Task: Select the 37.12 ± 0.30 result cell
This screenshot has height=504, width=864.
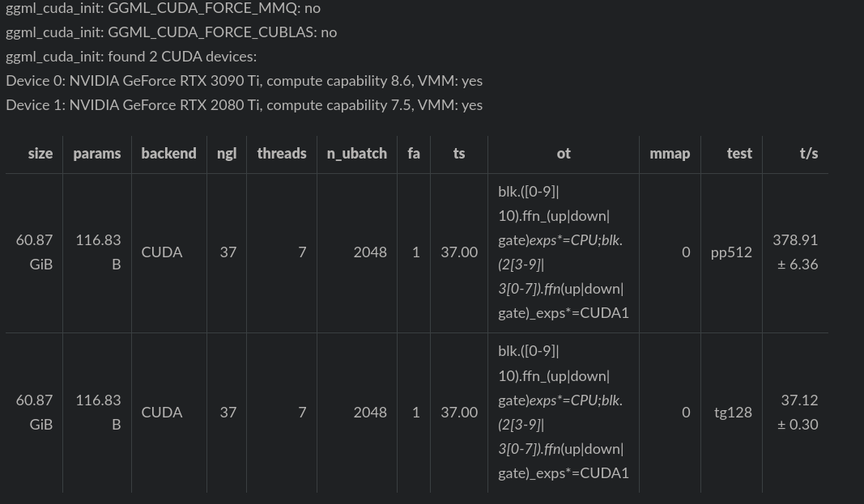Action: (x=798, y=413)
